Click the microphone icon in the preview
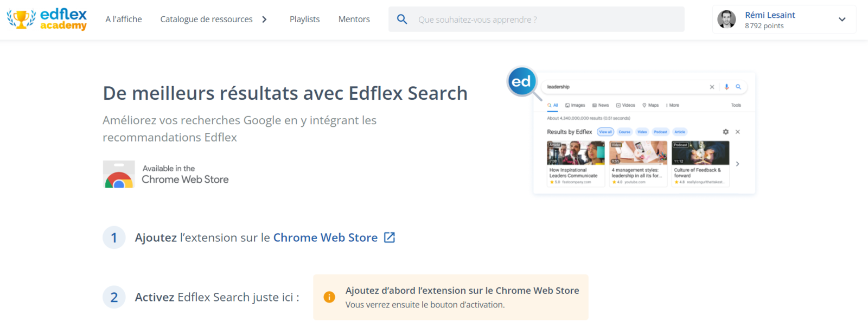 [x=726, y=87]
